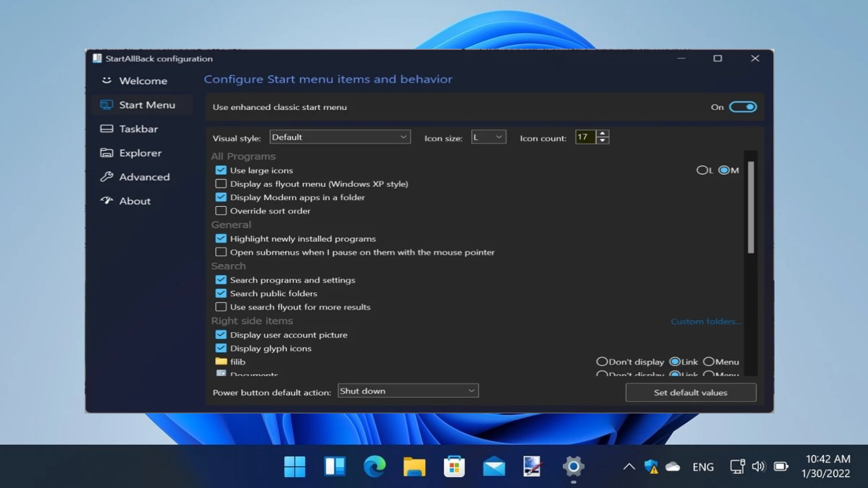The width and height of the screenshot is (868, 488).
Task: Click the Settings gear taskbar icon
Action: (x=573, y=466)
